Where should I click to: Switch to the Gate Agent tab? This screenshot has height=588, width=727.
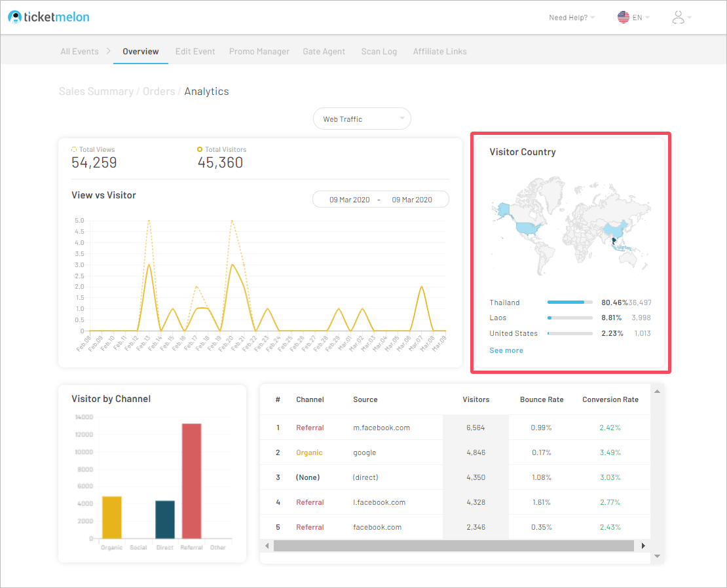[324, 52]
